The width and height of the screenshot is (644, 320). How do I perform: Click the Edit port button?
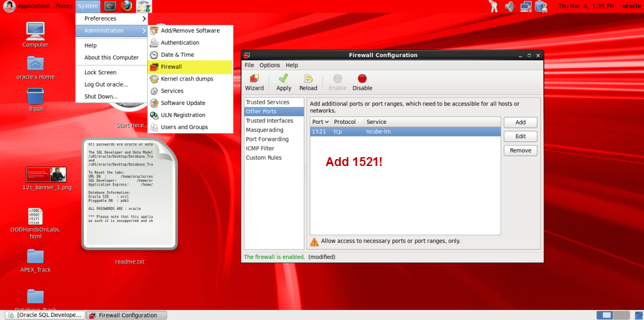point(520,136)
